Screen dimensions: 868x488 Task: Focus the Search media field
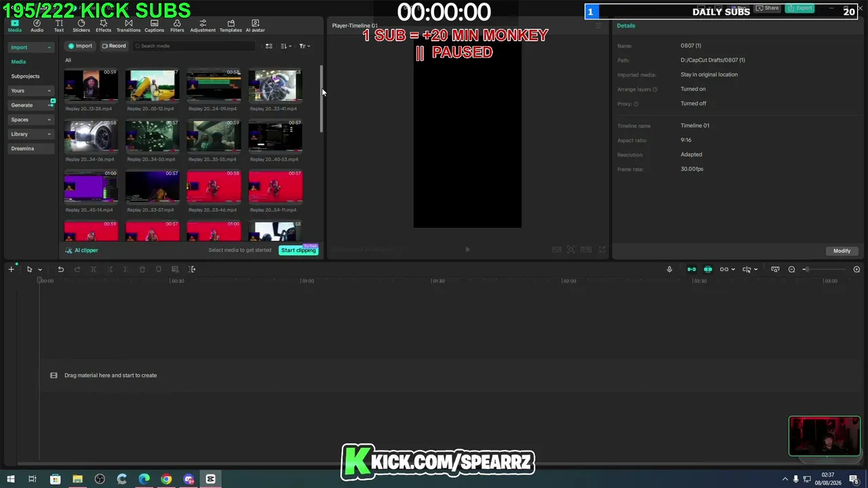[x=194, y=46]
